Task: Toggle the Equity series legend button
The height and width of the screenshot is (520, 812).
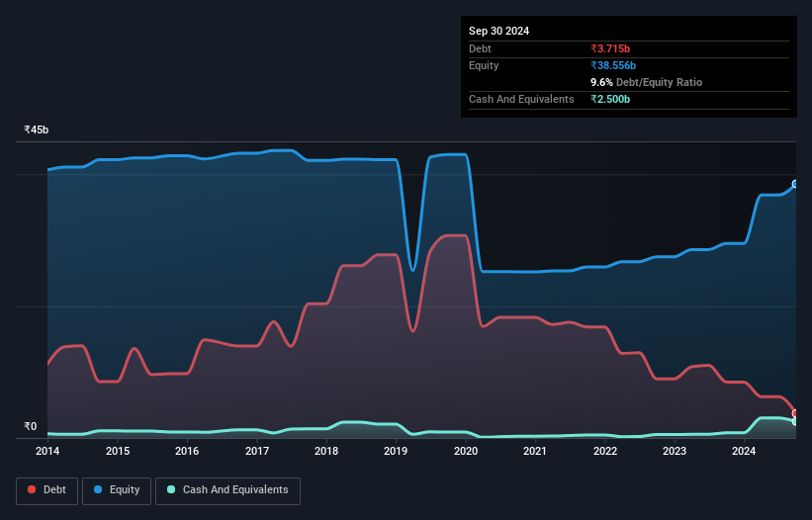Action: click(117, 490)
